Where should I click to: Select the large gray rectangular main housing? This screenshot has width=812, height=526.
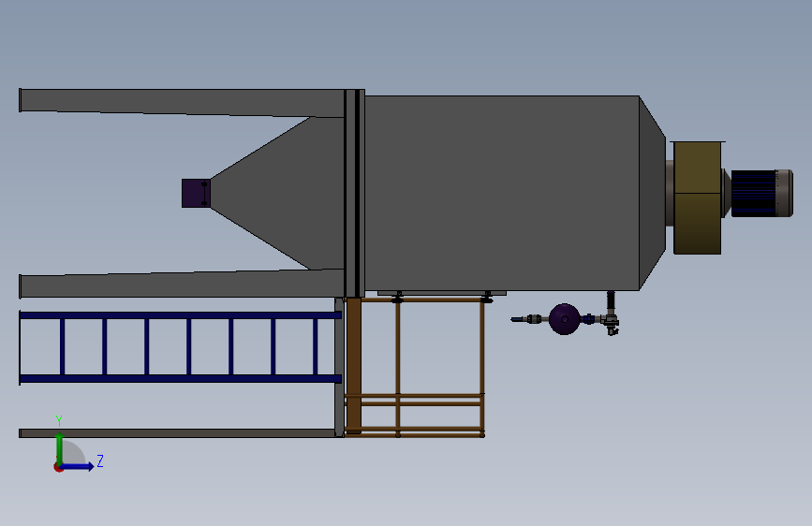click(502, 193)
